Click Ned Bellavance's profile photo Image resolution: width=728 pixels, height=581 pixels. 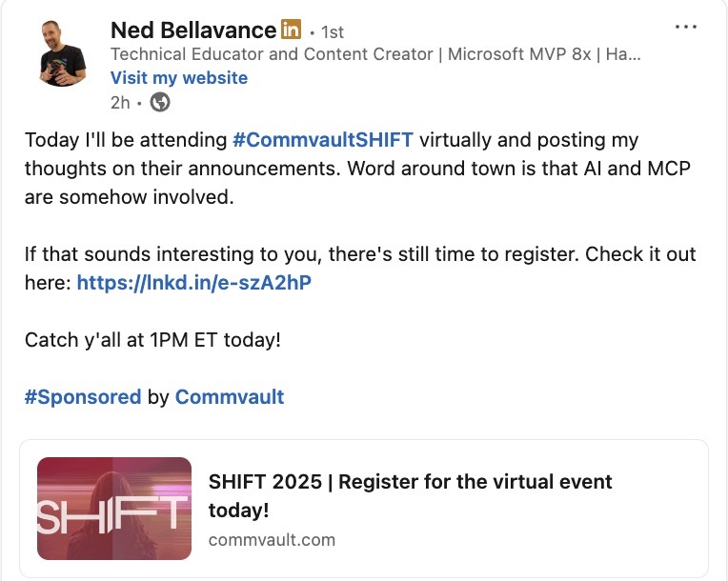(x=64, y=53)
